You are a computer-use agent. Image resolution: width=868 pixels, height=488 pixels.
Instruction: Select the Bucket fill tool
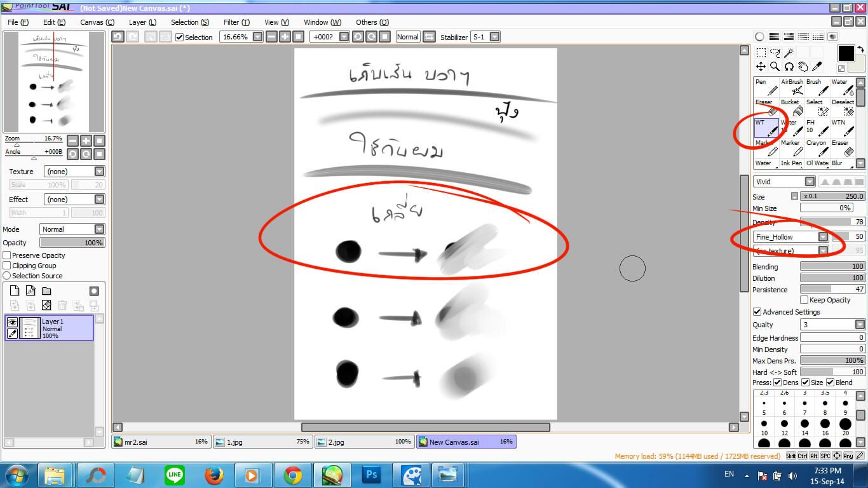coord(792,107)
